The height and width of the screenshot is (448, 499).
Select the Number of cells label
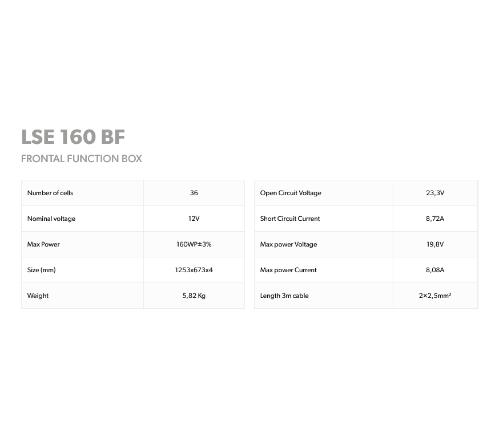50,193
